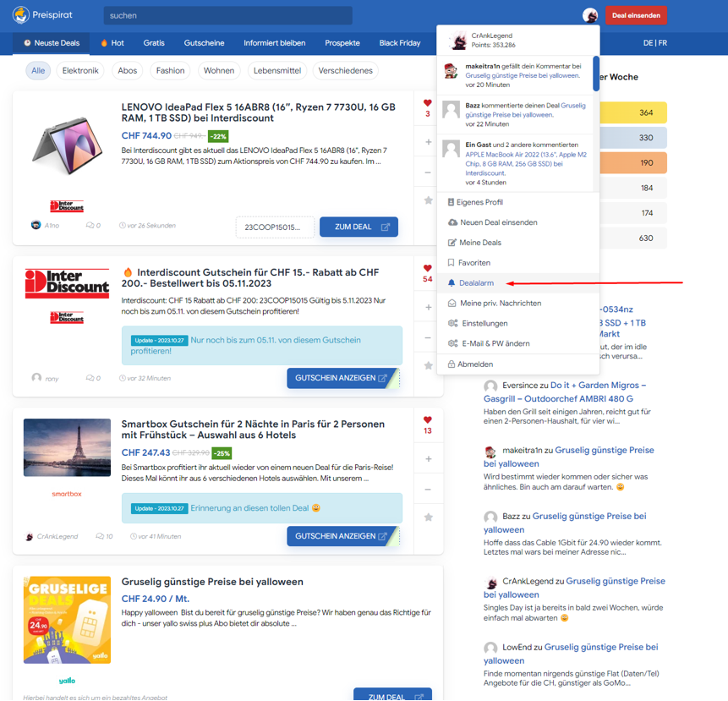Open Smartbox Gutschein Paris deal title
The image size is (728, 701).
tap(253, 430)
